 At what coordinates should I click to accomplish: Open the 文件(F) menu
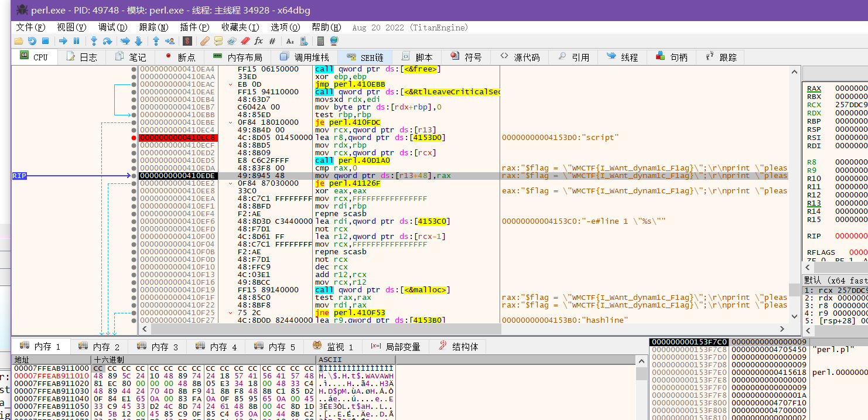point(30,27)
